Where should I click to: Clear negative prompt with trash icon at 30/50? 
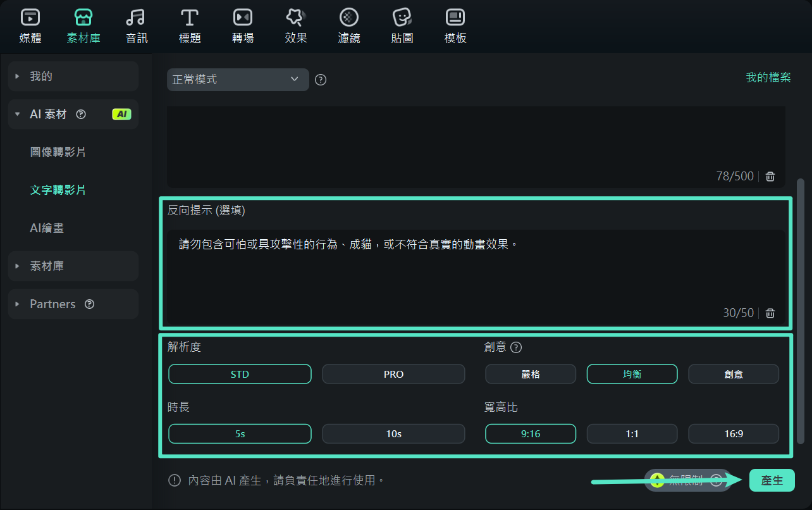(770, 313)
